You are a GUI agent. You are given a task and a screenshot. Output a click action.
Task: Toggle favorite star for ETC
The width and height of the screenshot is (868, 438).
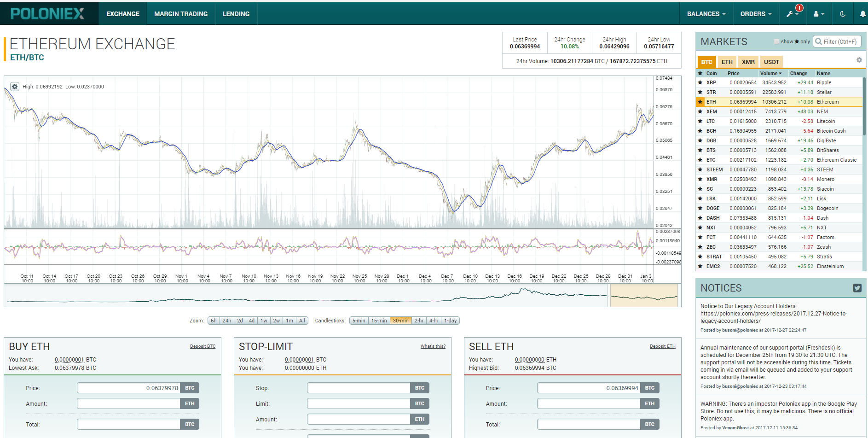coord(700,160)
